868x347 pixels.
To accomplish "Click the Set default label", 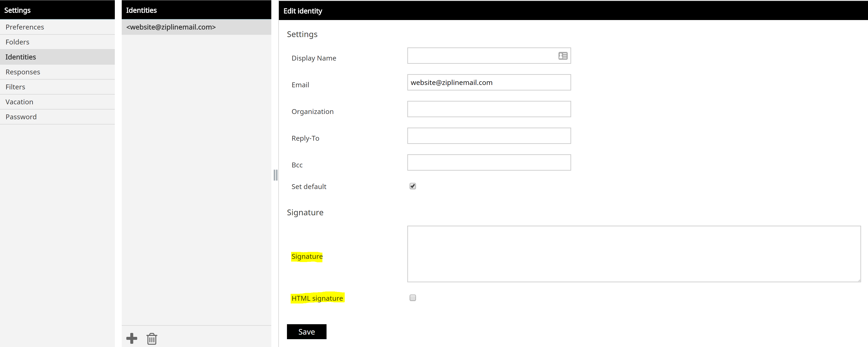I will (x=309, y=187).
